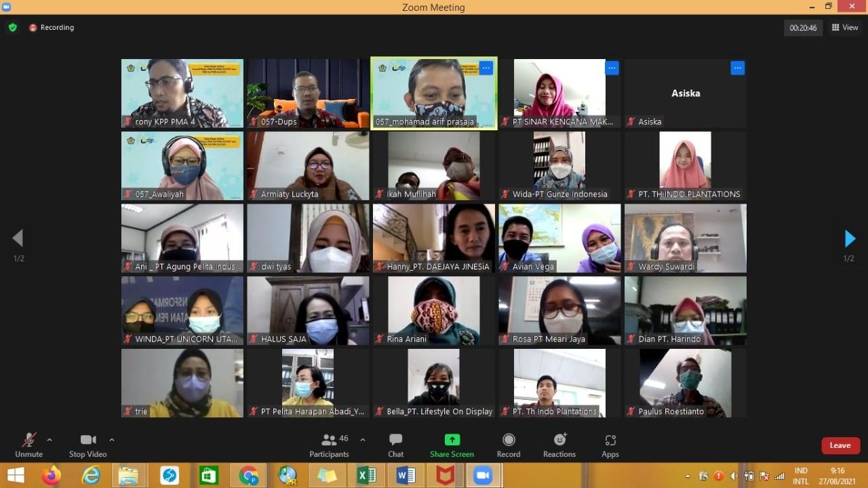Open the Reactions menu
The height and width of the screenshot is (488, 868).
pyautogui.click(x=559, y=445)
